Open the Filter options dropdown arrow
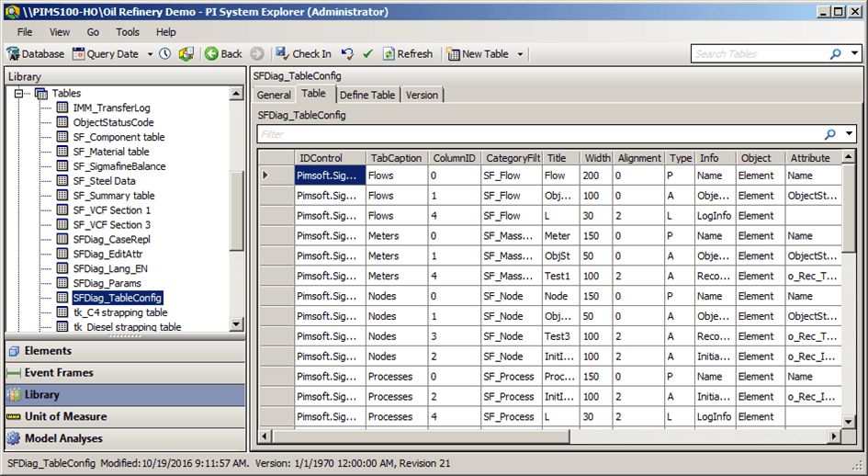868x476 pixels. 849,133
